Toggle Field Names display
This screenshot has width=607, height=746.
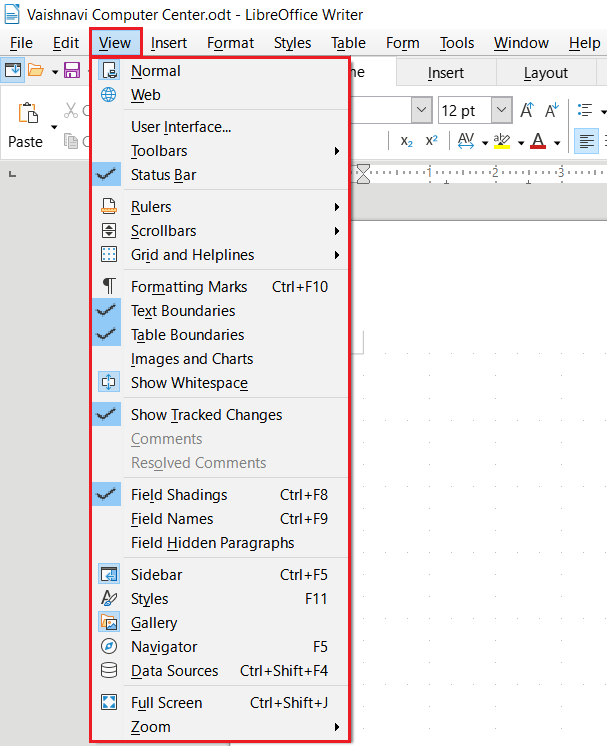pos(220,519)
